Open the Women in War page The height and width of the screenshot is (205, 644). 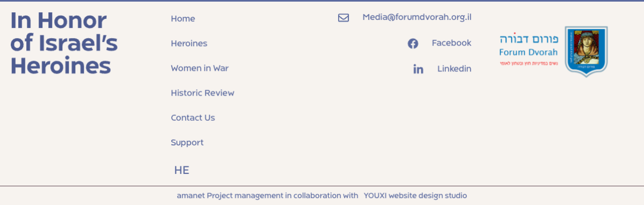point(200,68)
